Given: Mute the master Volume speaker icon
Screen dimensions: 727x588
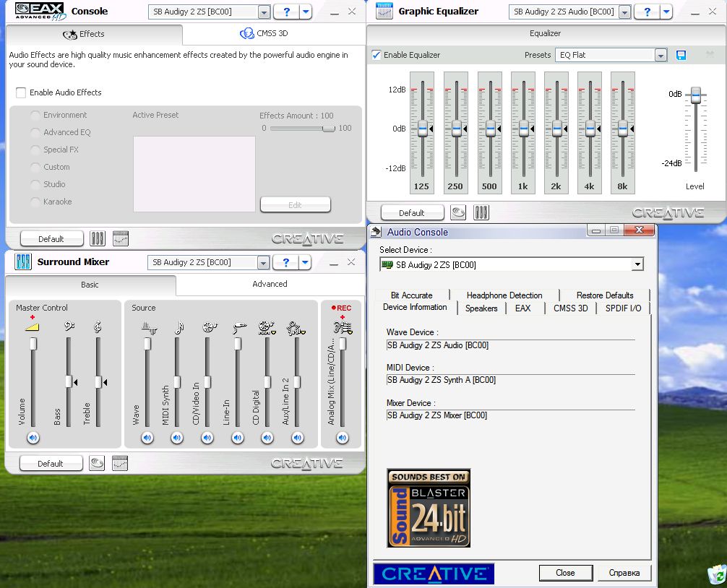Looking at the screenshot, I should coord(33,438).
